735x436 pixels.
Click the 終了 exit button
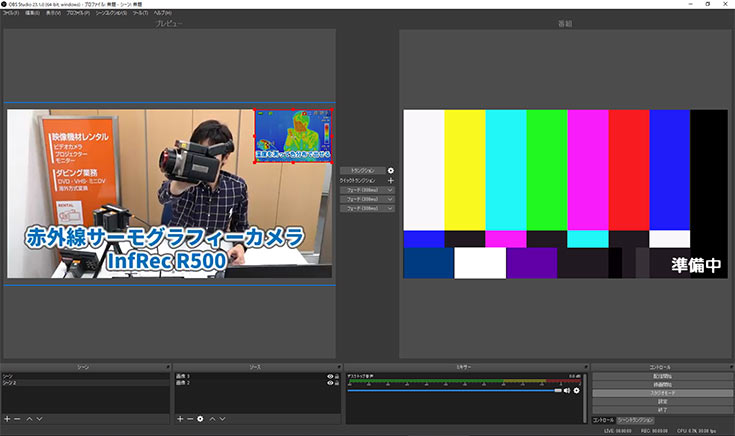point(662,410)
